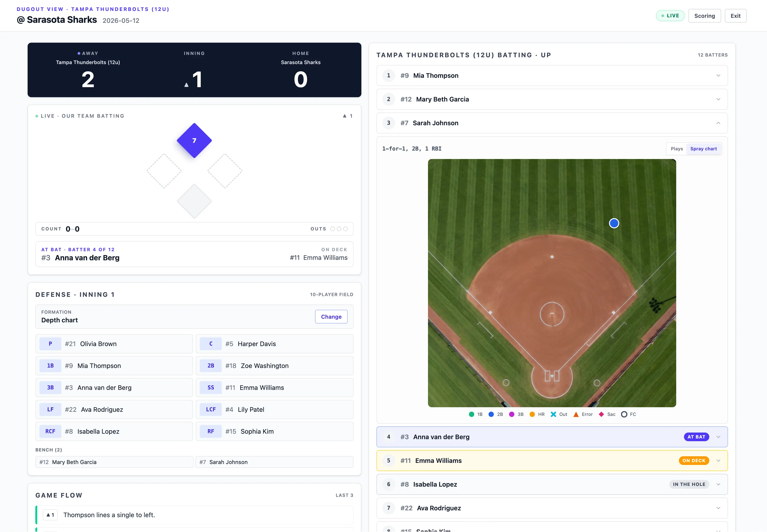
Task: Switch to the Plays tab
Action: pos(677,149)
